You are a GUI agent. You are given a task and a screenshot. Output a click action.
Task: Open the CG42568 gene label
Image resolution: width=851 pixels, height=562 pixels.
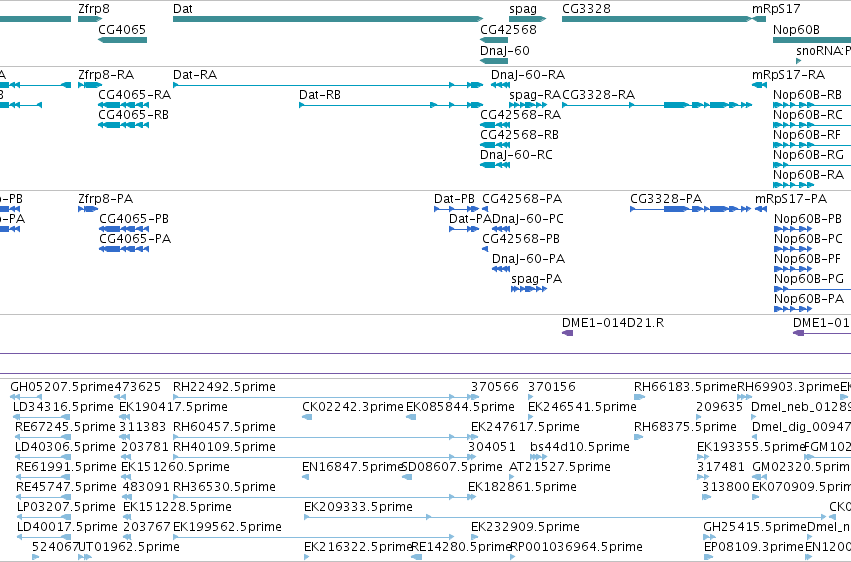click(508, 29)
